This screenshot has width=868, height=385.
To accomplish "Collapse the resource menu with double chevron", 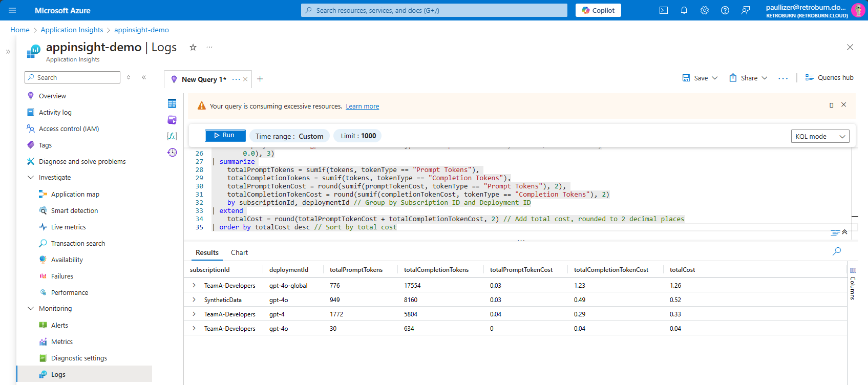I will tap(144, 77).
